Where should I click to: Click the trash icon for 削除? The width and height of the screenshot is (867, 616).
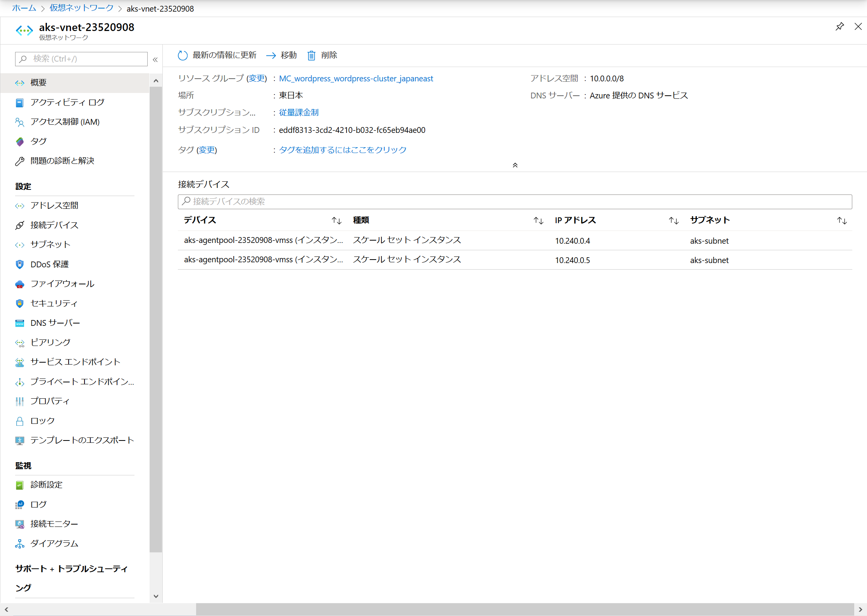(x=311, y=55)
